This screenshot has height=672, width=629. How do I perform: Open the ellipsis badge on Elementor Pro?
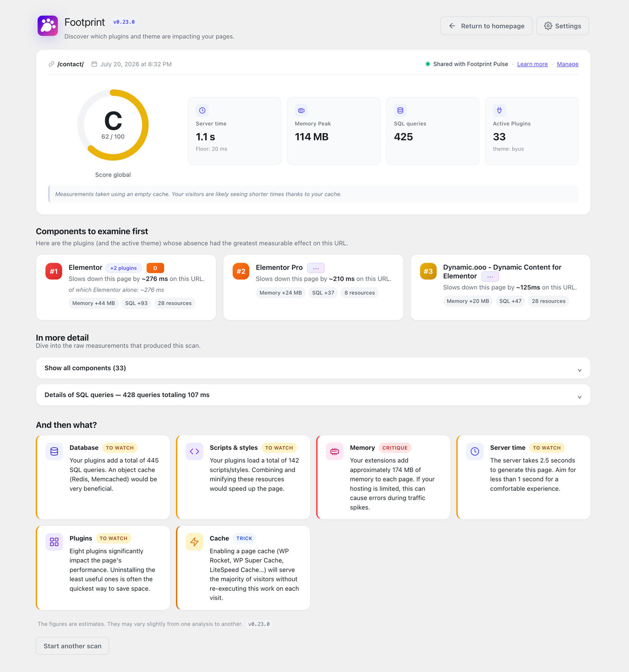pyautogui.click(x=316, y=268)
